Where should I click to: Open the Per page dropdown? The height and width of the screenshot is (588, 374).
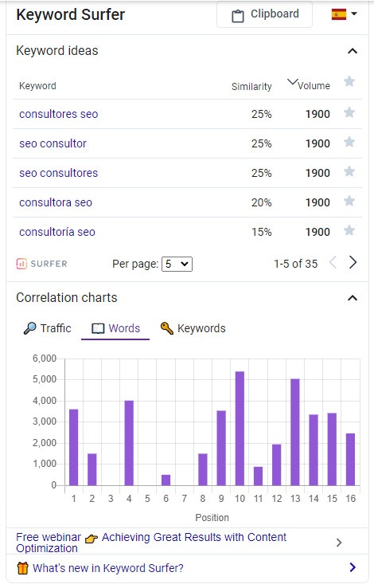[x=177, y=264]
